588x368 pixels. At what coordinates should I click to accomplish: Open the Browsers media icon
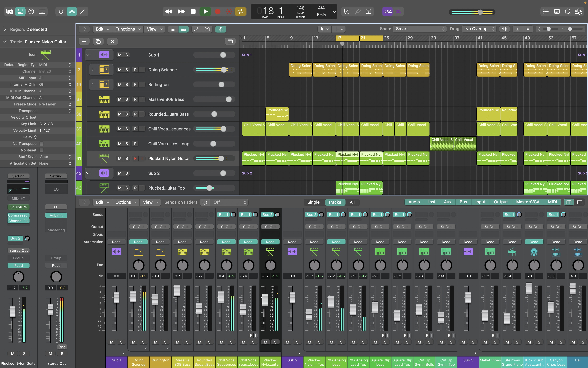click(578, 11)
